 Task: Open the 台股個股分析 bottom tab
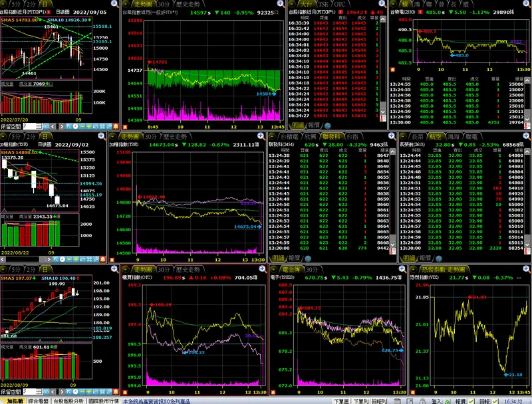coord(68,401)
